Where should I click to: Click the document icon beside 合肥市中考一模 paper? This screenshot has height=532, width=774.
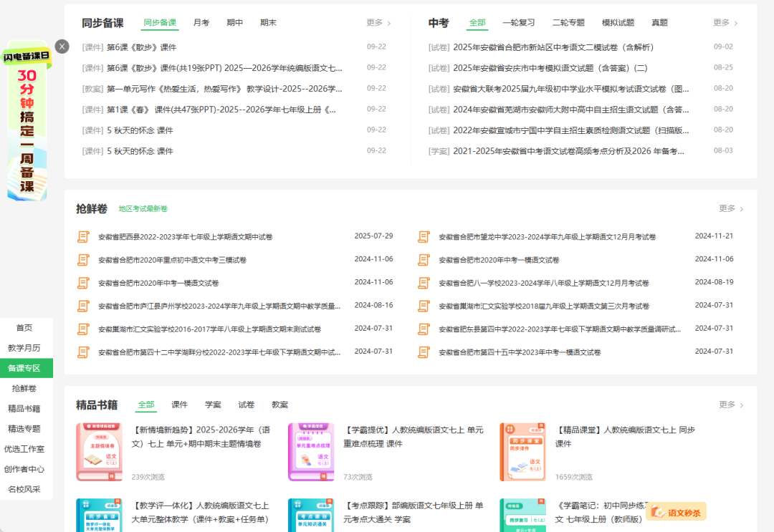pyautogui.click(x=83, y=282)
